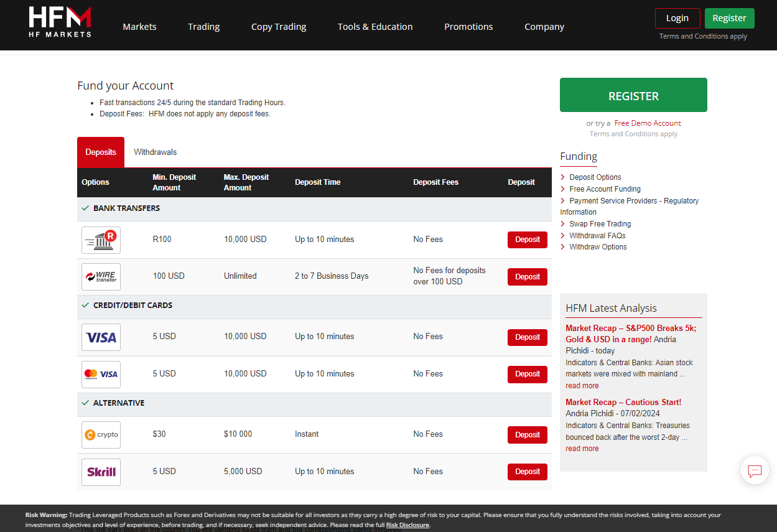Switch to the Withdrawals tab
The width and height of the screenshot is (777, 532).
(x=156, y=152)
